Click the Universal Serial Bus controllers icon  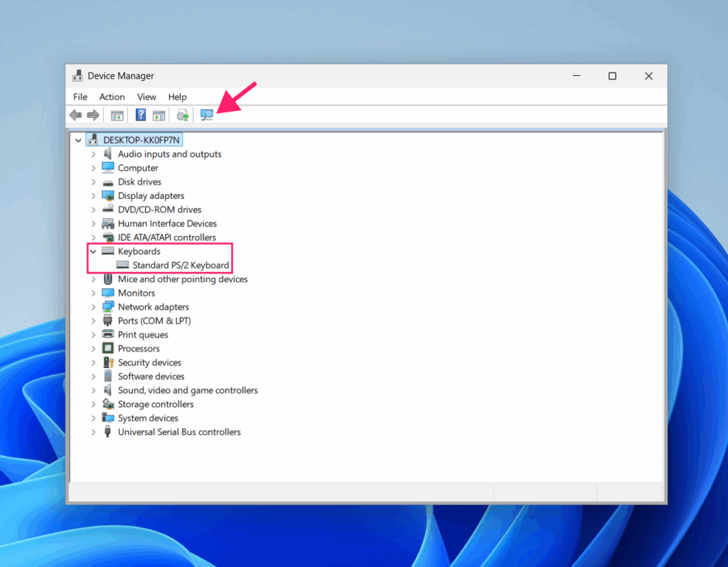[108, 431]
